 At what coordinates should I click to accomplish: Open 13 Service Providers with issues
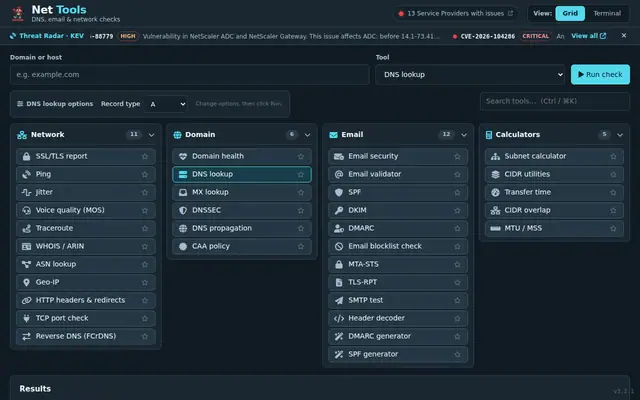(x=456, y=13)
